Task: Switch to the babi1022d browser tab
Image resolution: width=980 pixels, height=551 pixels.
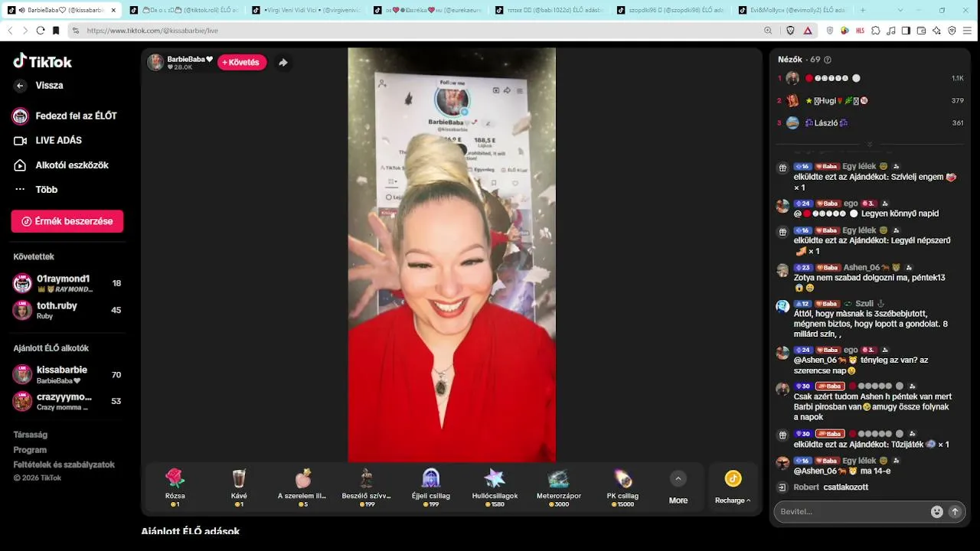Action: [550, 10]
